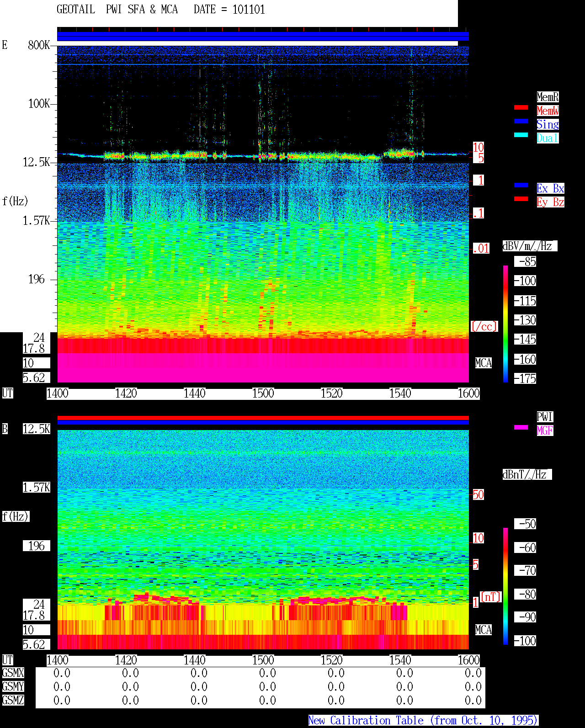Click the blue Sing legend swatch

point(521,121)
